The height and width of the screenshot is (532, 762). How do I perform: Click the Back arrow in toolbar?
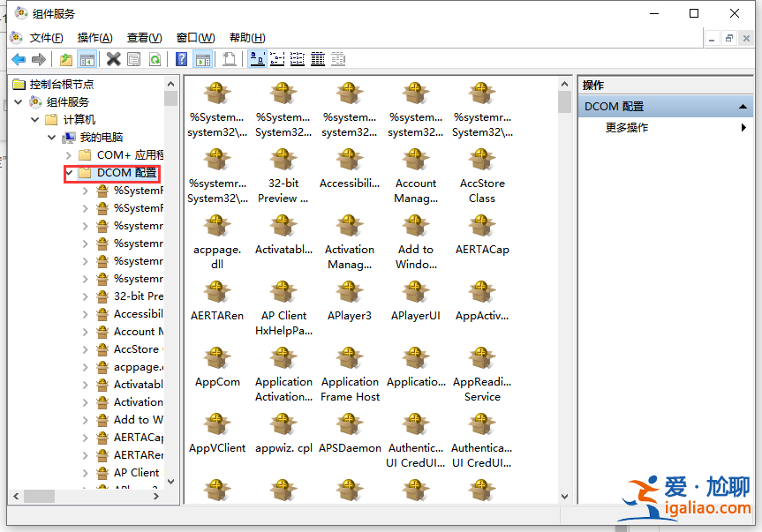pos(18,59)
